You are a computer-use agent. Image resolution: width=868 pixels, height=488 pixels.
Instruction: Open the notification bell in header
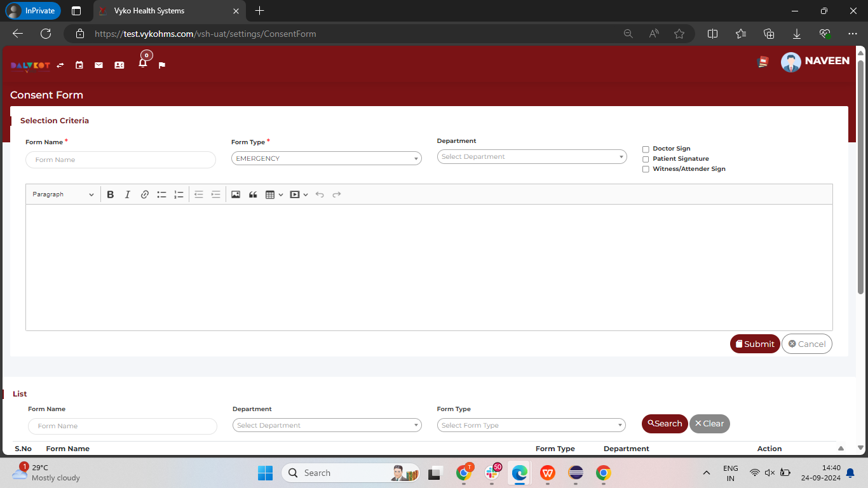tap(143, 63)
